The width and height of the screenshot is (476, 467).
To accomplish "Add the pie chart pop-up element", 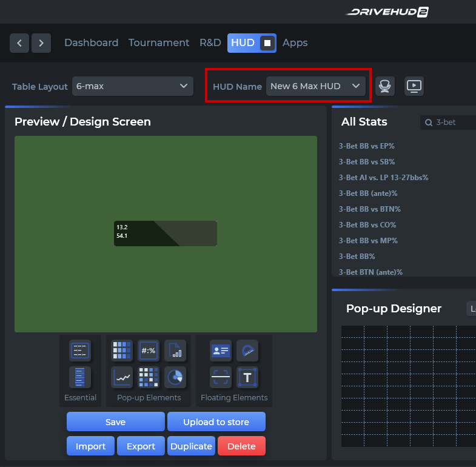I will click(x=175, y=377).
